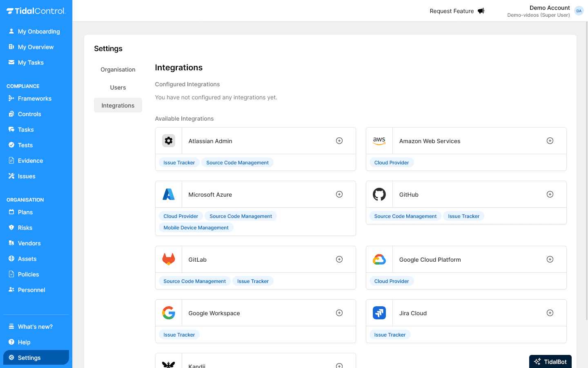588x368 pixels.
Task: Click the GitLab fox logo
Action: click(168, 259)
